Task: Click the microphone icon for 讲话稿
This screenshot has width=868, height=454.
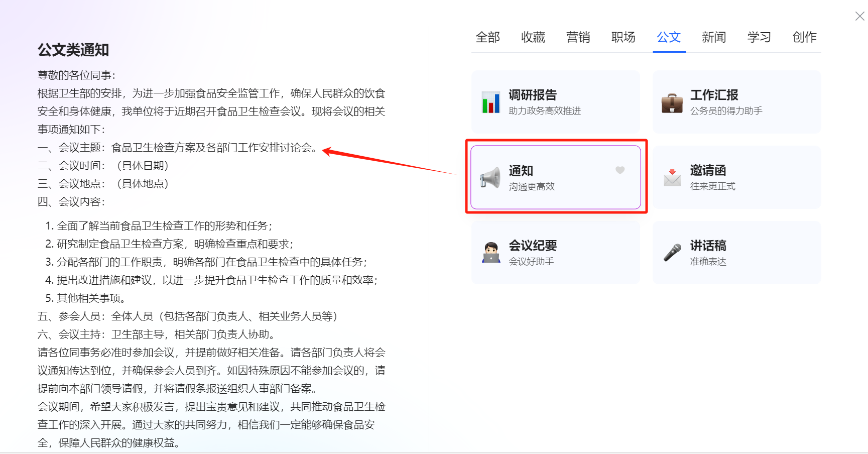Action: click(672, 253)
